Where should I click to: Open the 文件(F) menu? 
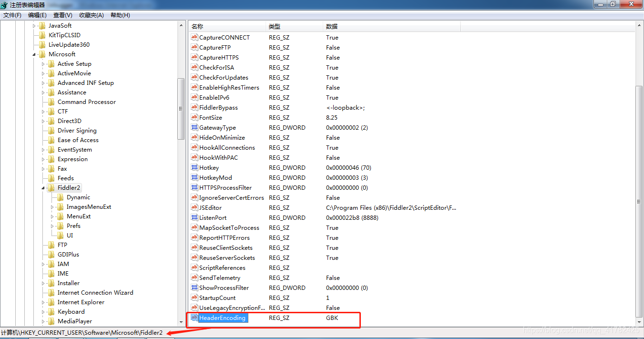[12, 15]
